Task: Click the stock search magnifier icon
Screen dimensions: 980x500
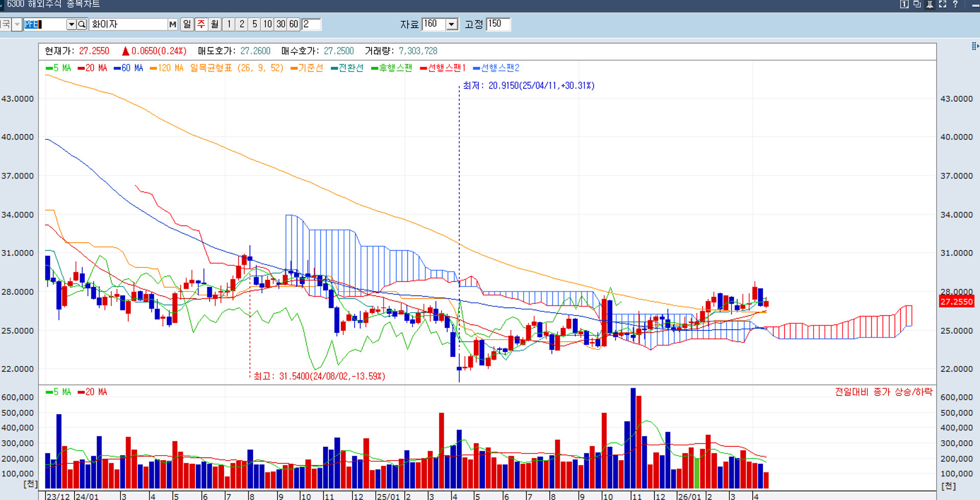Action: click(82, 25)
